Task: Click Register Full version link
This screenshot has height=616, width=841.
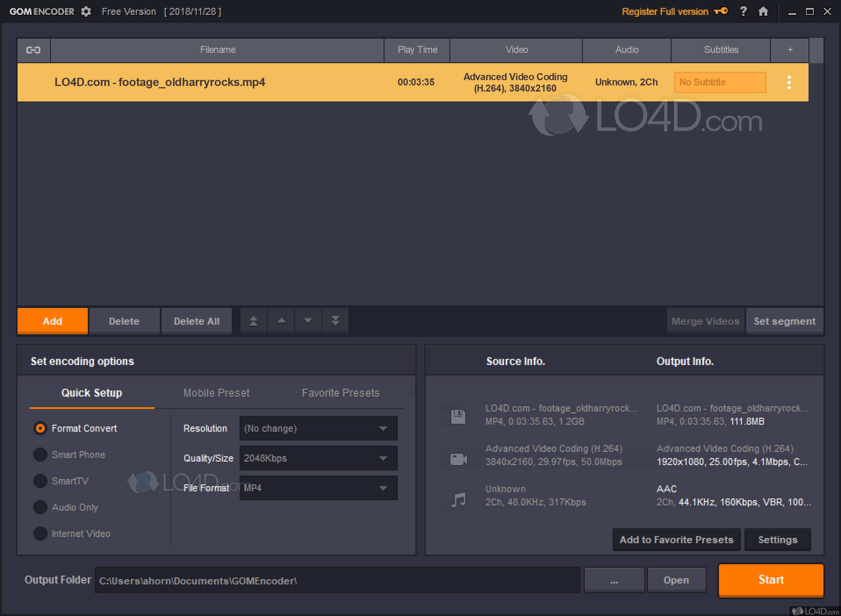Action: click(665, 12)
